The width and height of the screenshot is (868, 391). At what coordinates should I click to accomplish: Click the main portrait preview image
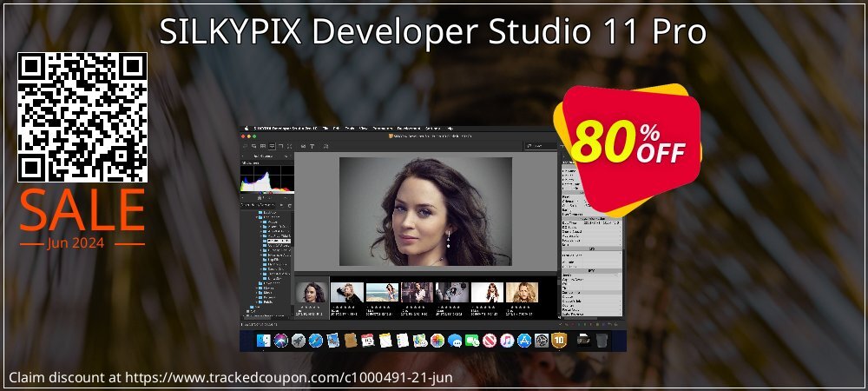[425, 211]
